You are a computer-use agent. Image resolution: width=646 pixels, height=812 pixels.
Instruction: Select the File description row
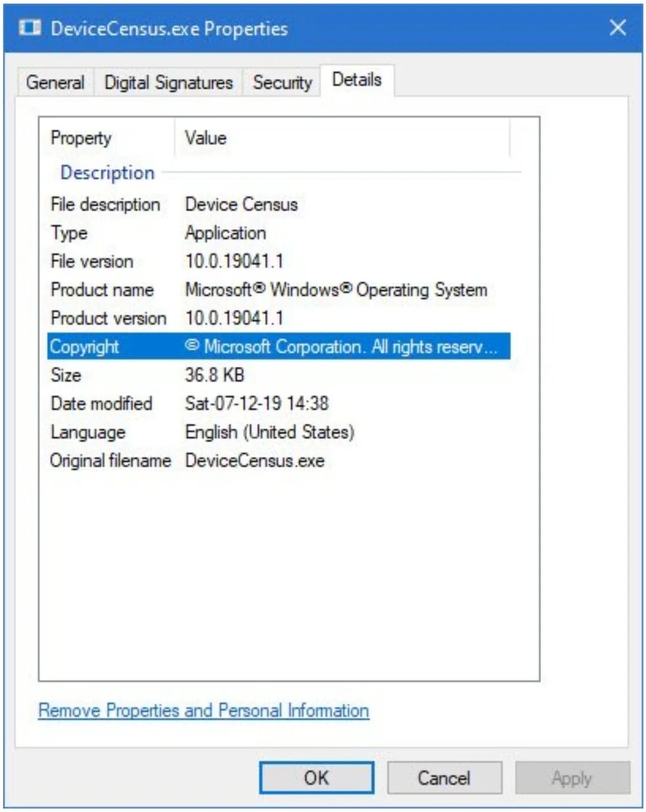click(x=279, y=204)
